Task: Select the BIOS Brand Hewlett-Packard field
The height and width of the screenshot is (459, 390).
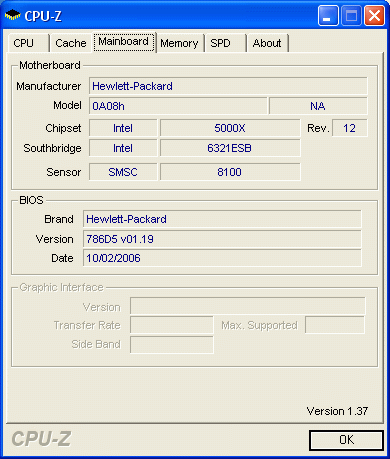Action: [x=222, y=219]
